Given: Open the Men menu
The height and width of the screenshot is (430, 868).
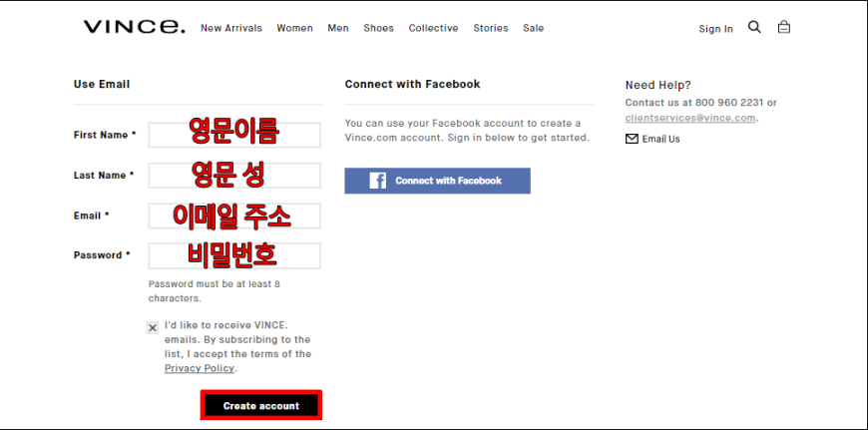Looking at the screenshot, I should point(338,28).
